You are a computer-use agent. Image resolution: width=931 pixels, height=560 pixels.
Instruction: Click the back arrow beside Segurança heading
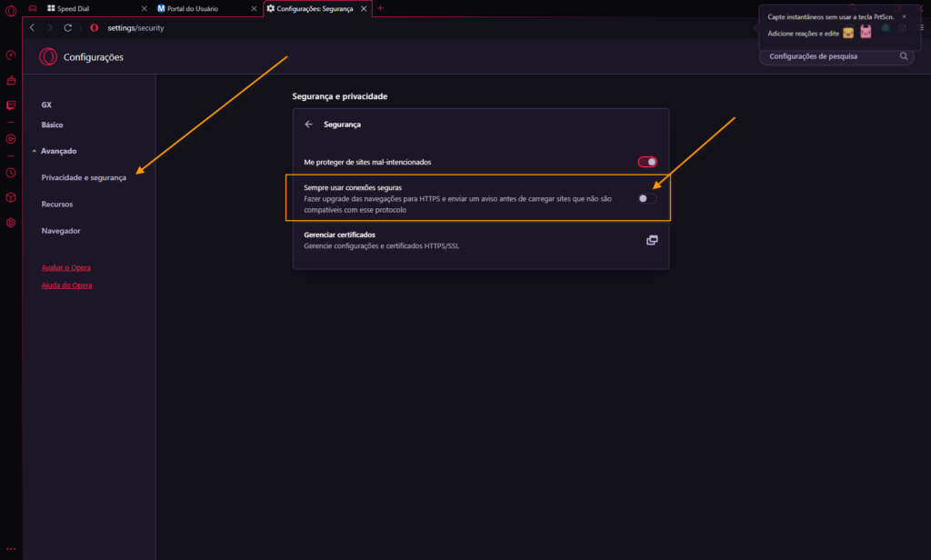click(308, 124)
